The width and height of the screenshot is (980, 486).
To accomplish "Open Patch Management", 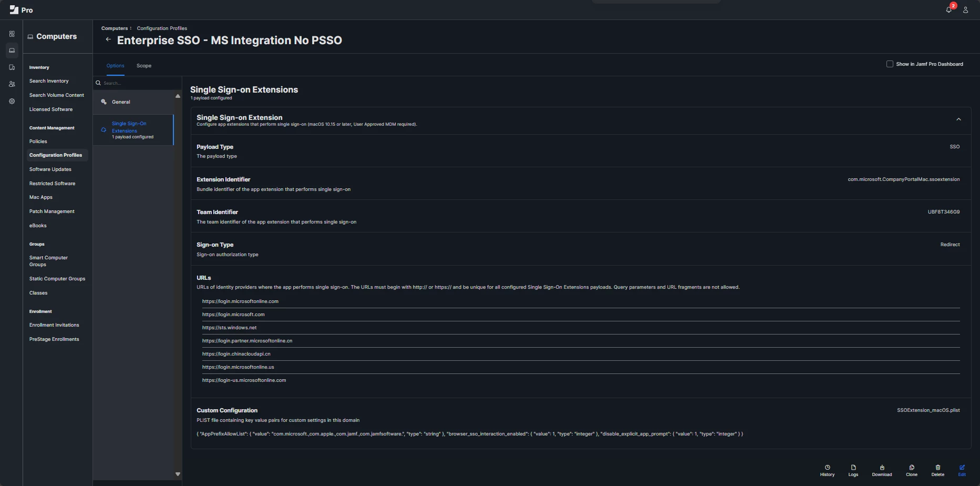I will (x=52, y=211).
